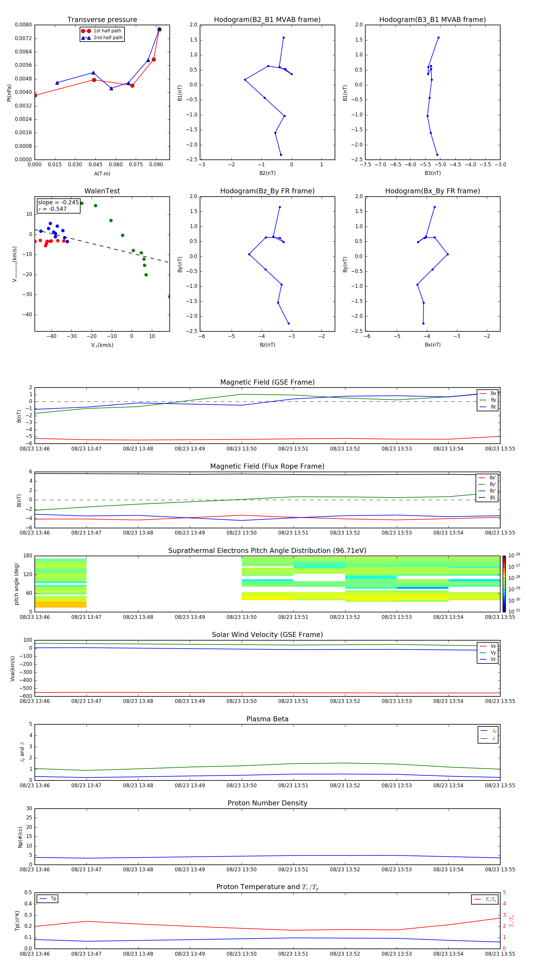Image resolution: width=535 pixels, height=980 pixels.
Task: Select the Bz legend entry in GSE magnetic field plot
Action: 488,407
